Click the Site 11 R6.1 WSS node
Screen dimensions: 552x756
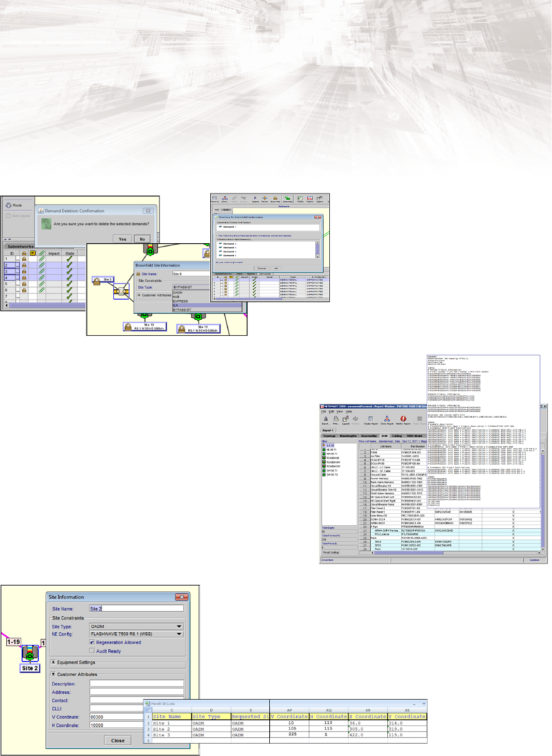click(x=198, y=328)
